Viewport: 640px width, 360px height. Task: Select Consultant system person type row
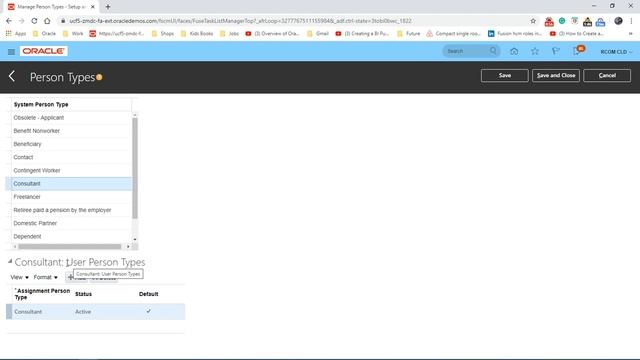69,184
